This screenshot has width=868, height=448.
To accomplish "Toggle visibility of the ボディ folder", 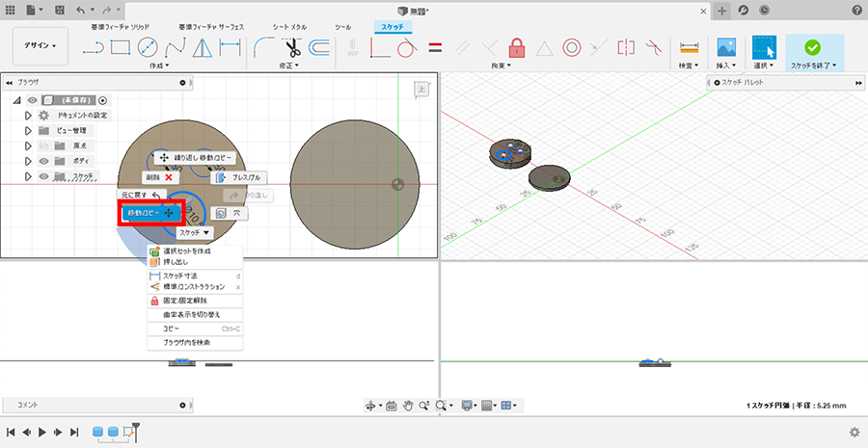I will pos(43,161).
